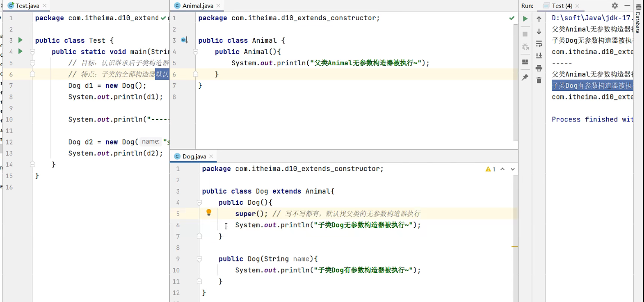The height and width of the screenshot is (302, 644).
Task: Collapse the main method fold in Test.java
Action: pos(32,52)
